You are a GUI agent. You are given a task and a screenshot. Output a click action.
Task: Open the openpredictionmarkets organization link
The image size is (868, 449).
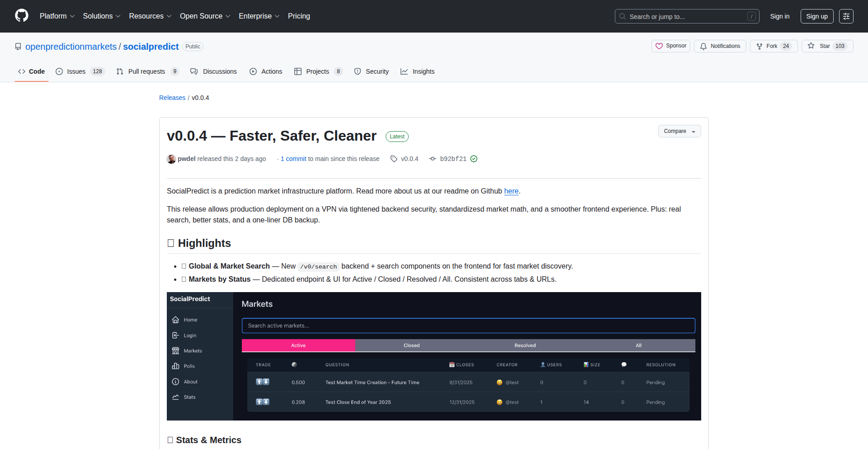click(x=71, y=47)
